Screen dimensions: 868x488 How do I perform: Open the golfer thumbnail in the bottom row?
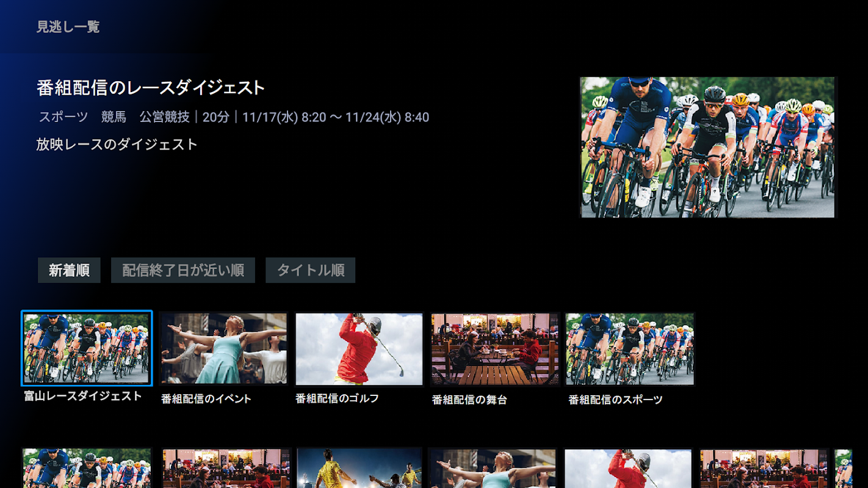(x=628, y=468)
